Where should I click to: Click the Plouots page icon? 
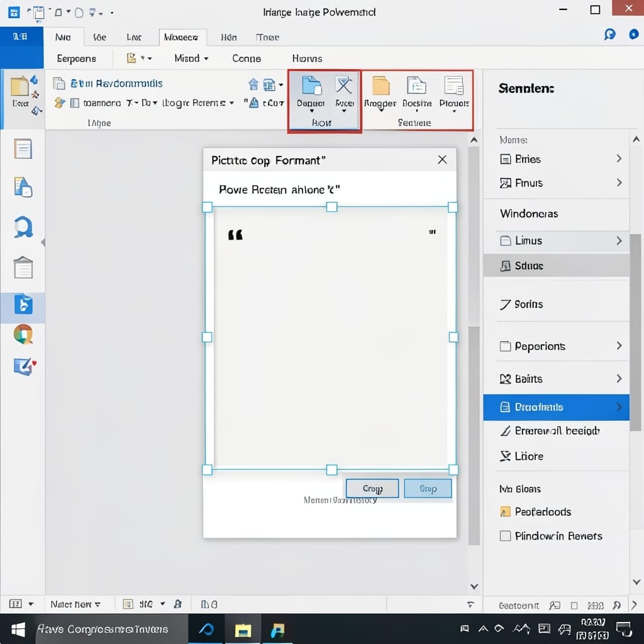454,86
